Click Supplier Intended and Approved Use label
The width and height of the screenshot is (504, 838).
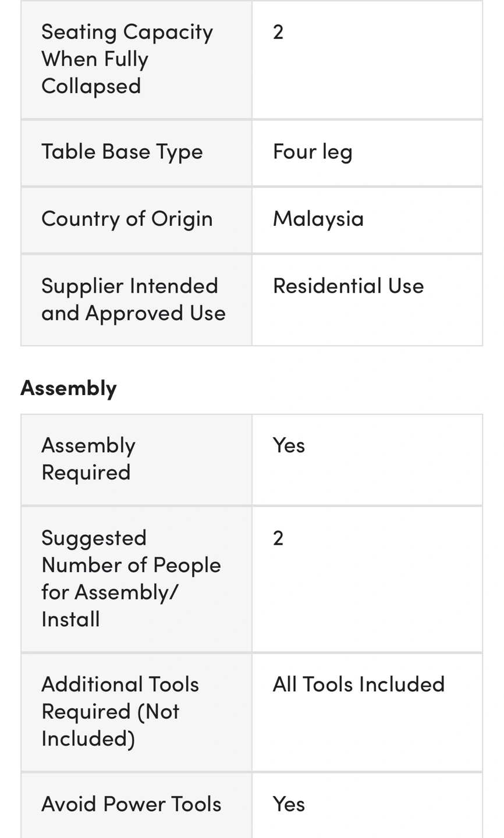pyautogui.click(x=133, y=299)
